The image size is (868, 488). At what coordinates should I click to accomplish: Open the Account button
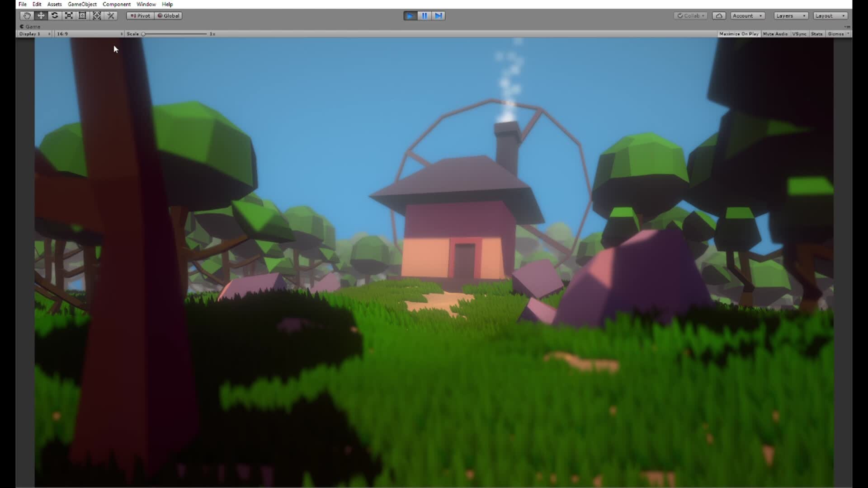click(746, 15)
